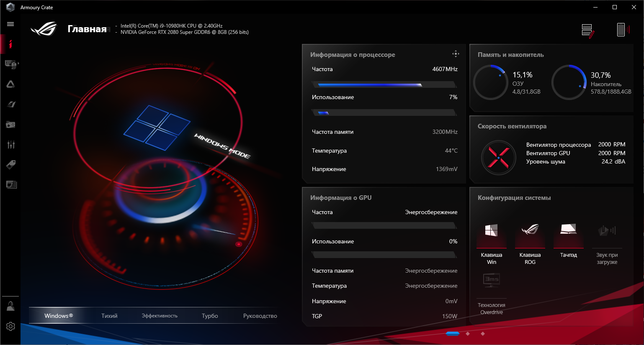
Task: Toggle the ROG key setting
Action: 530,243
